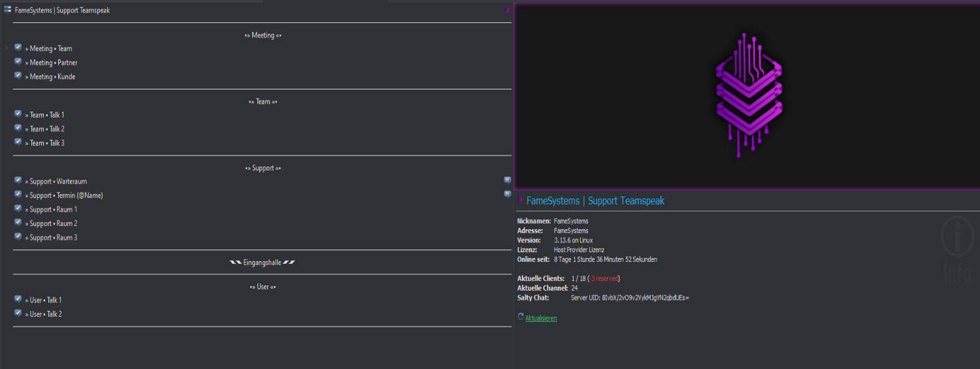The height and width of the screenshot is (369, 980).
Task: Click the FameSystems Support Teamspeak info title
Action: tap(595, 201)
